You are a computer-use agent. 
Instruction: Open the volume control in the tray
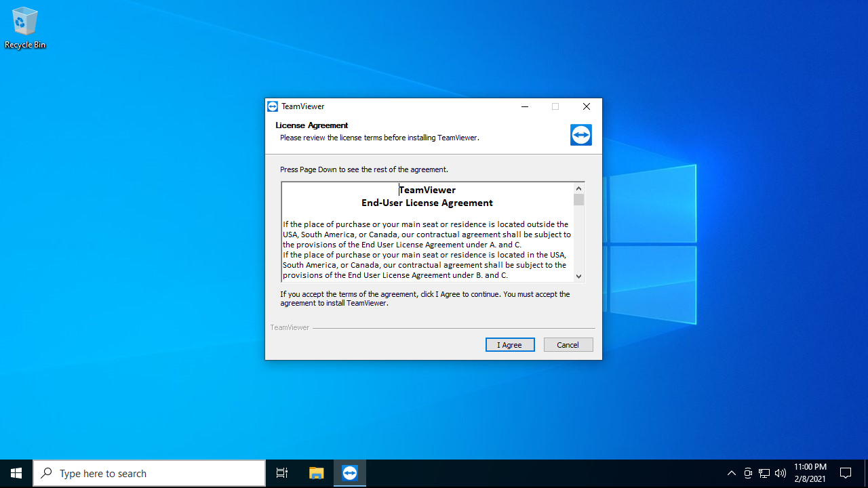[x=781, y=473]
